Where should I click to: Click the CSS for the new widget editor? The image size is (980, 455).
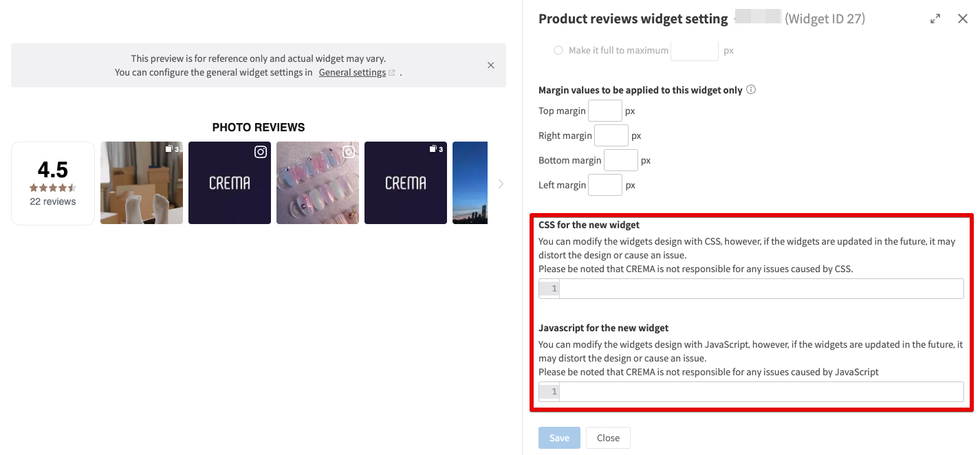[751, 289]
